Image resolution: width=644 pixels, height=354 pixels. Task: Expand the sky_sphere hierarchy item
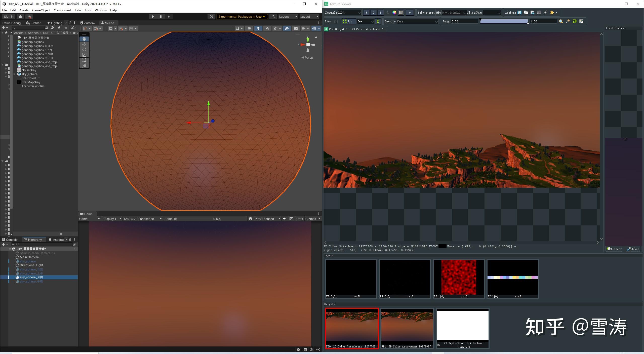[15, 74]
